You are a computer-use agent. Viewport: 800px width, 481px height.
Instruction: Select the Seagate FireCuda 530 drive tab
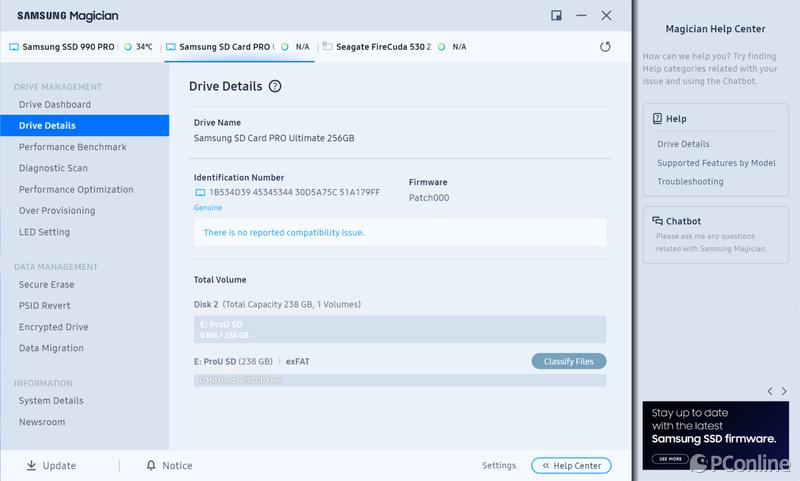(395, 47)
